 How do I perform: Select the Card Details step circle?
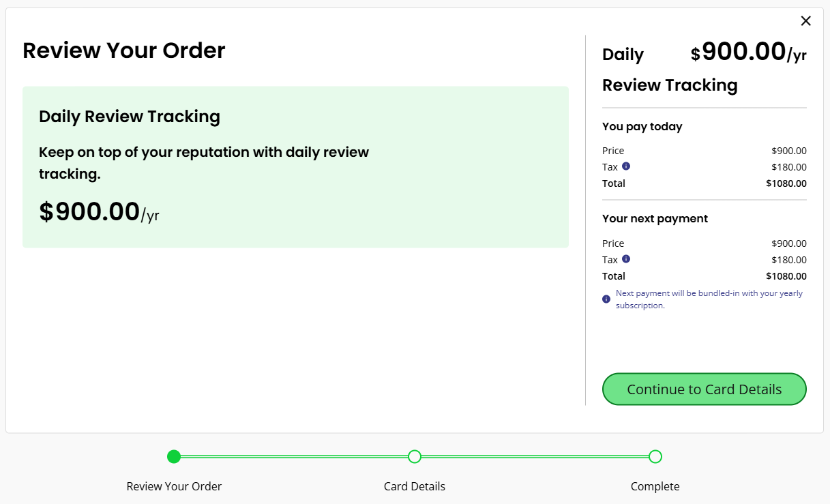[414, 456]
